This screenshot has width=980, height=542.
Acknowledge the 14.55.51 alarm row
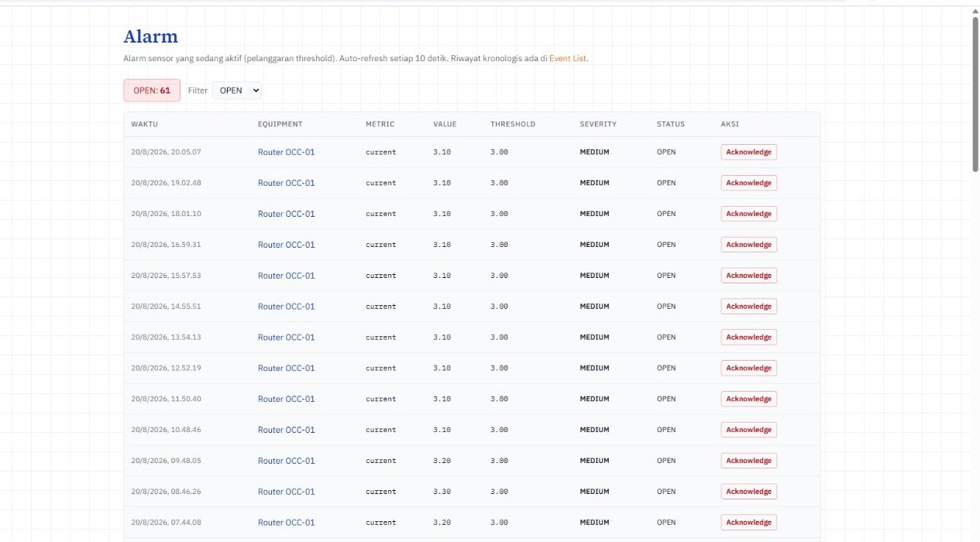(x=748, y=307)
